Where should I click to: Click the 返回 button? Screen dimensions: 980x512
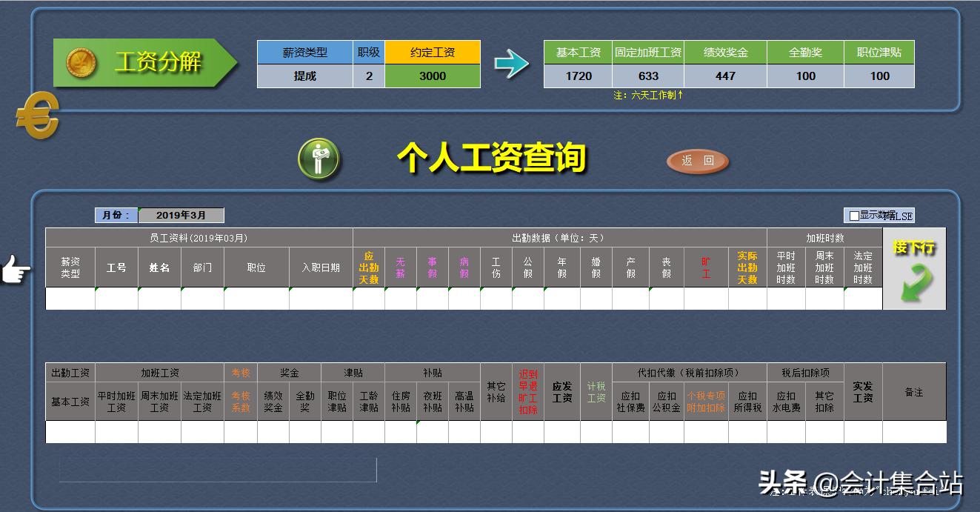pyautogui.click(x=696, y=161)
